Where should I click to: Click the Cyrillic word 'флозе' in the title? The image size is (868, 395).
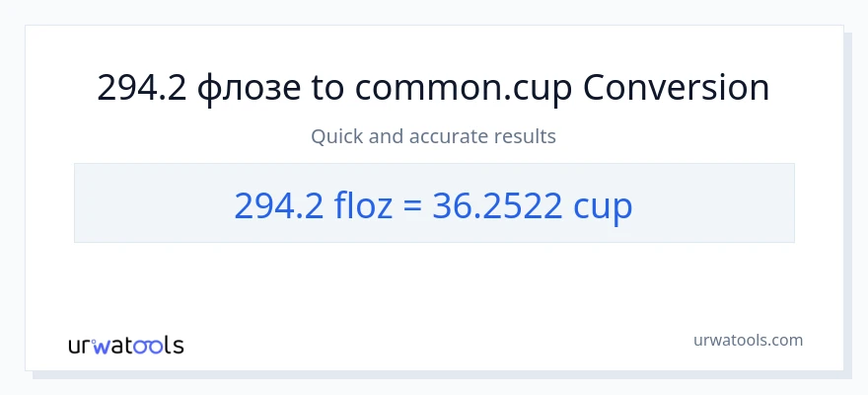[x=245, y=89]
